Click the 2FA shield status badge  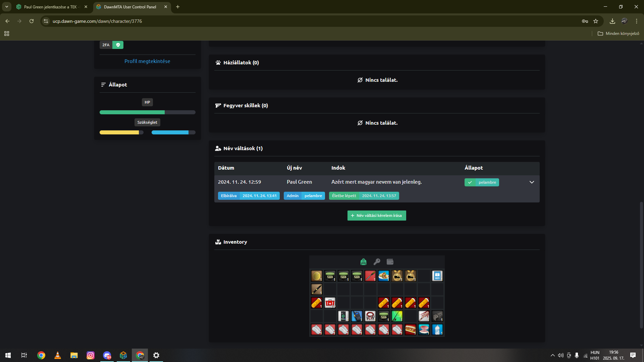[118, 45]
